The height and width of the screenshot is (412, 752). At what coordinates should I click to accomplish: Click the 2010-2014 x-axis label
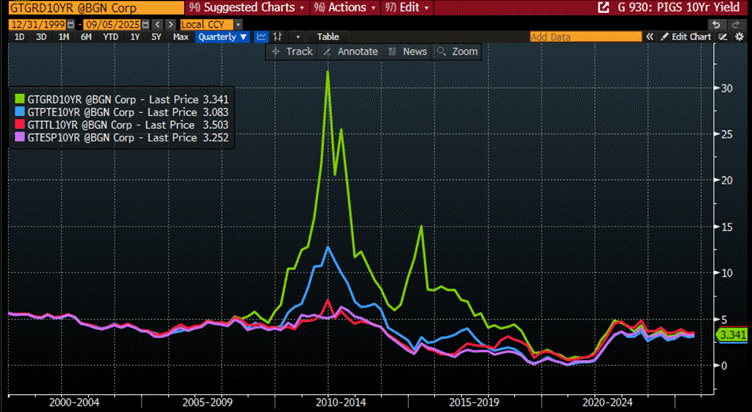click(x=341, y=402)
